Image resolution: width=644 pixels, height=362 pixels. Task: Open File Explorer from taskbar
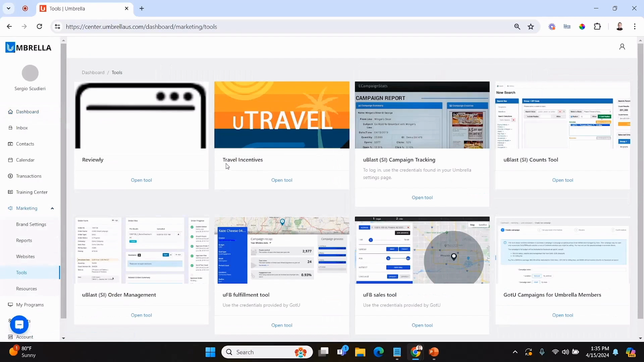[360, 352]
